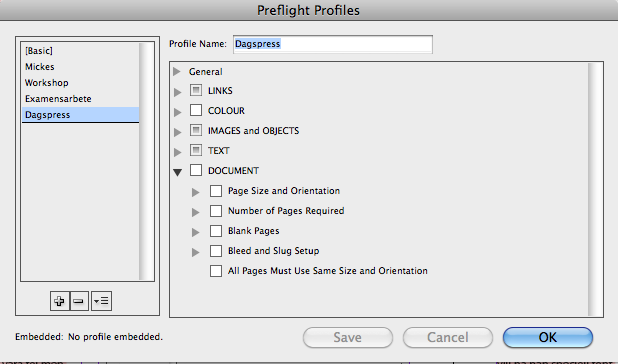Select the Examensarbete profile
This screenshot has height=364, width=618.
pyautogui.click(x=80, y=98)
